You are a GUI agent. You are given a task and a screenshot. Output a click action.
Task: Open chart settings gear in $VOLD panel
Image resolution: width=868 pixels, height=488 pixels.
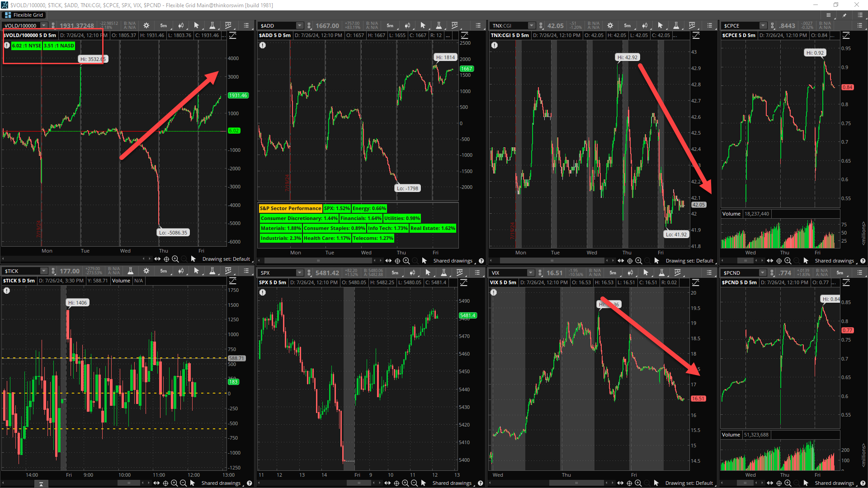click(146, 26)
